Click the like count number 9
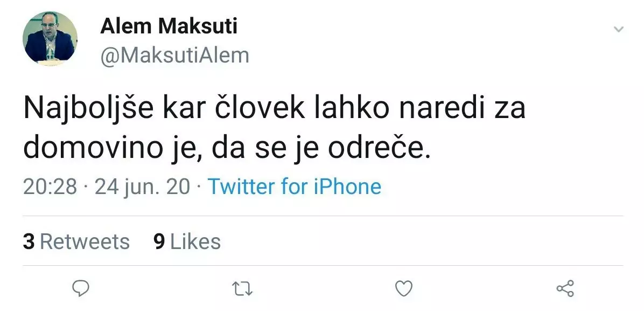This screenshot has width=644, height=311. pyautogui.click(x=159, y=242)
